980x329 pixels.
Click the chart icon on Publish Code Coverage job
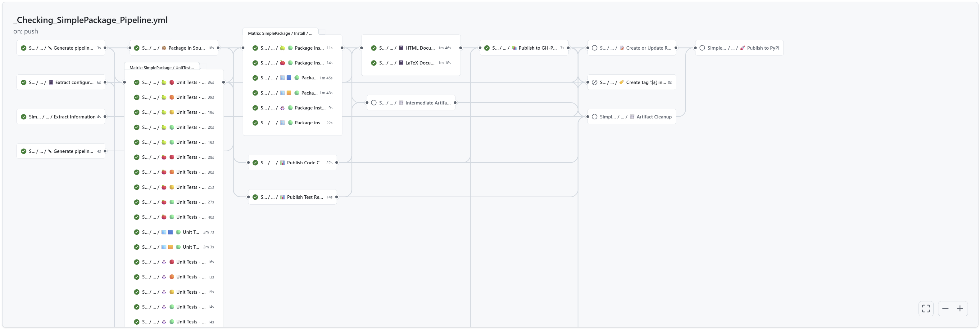[282, 162]
